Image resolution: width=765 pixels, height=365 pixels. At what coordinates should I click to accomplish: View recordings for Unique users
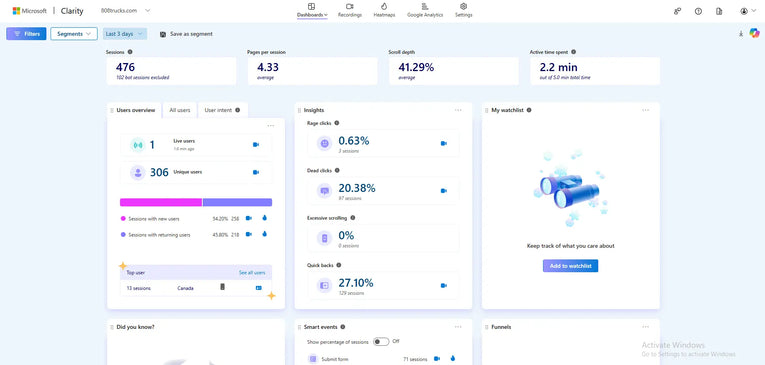(256, 172)
